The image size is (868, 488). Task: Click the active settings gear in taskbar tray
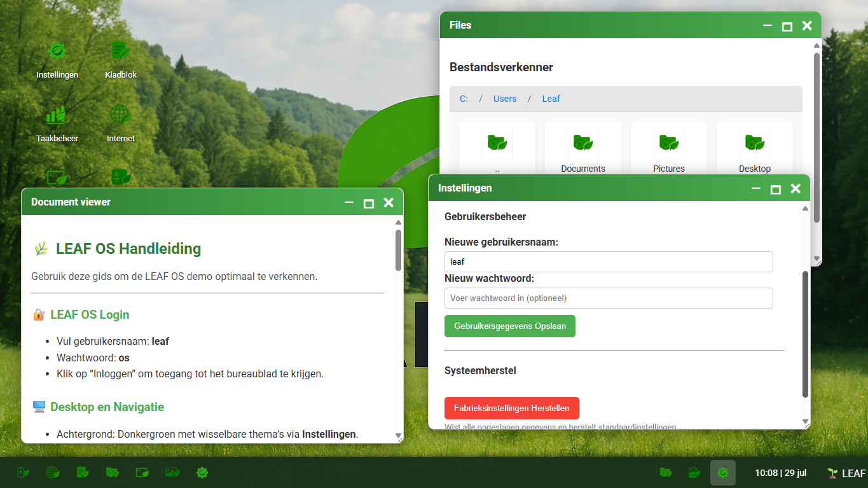pyautogui.click(x=722, y=473)
